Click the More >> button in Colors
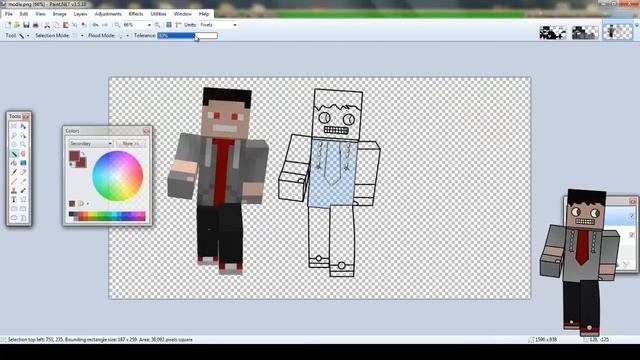Viewport: 640px width, 360px height. (130, 144)
